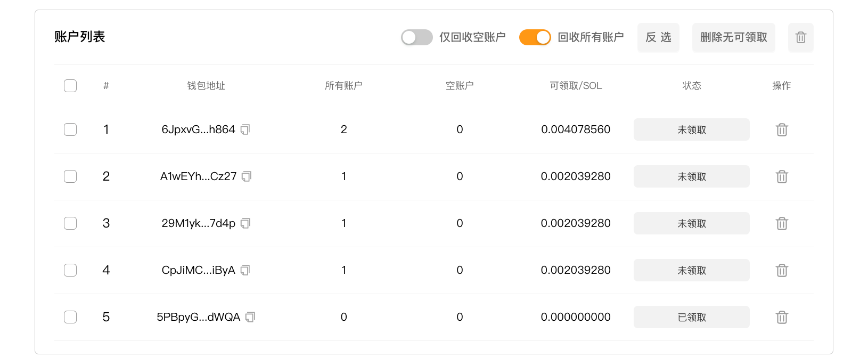This screenshot has height=357, width=868.
Task: Click the 反选 button
Action: (x=658, y=37)
